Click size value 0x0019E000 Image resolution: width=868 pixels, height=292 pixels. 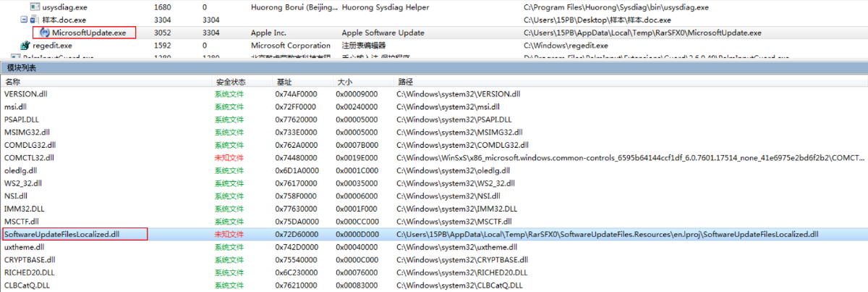click(357, 157)
